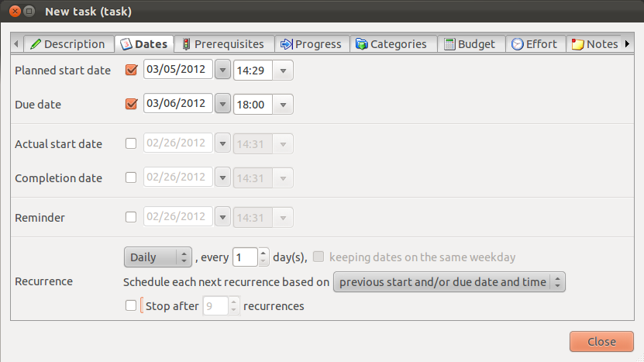
Task: Show tabs further left with arrow
Action: coord(16,43)
